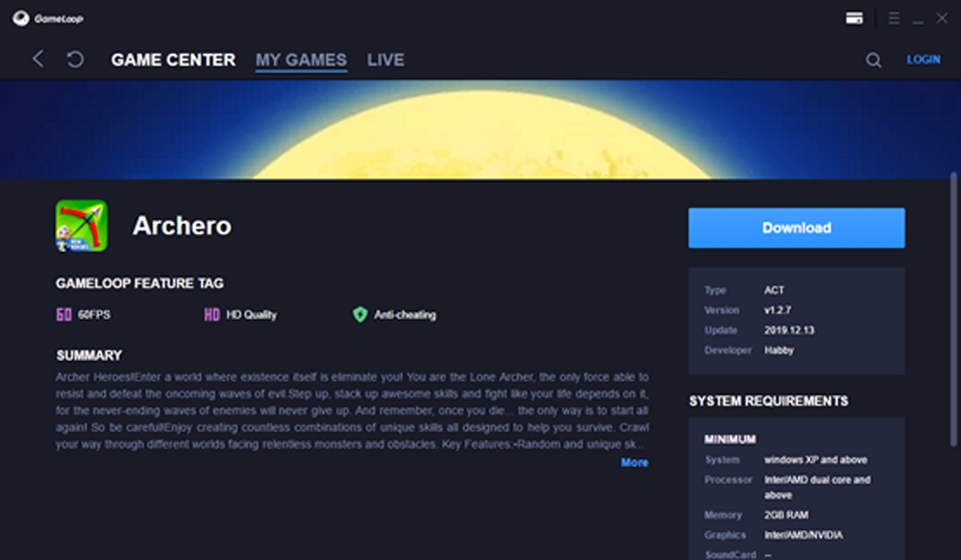Click the version value v1.2.7
The width and height of the screenshot is (961, 560).
point(777,310)
